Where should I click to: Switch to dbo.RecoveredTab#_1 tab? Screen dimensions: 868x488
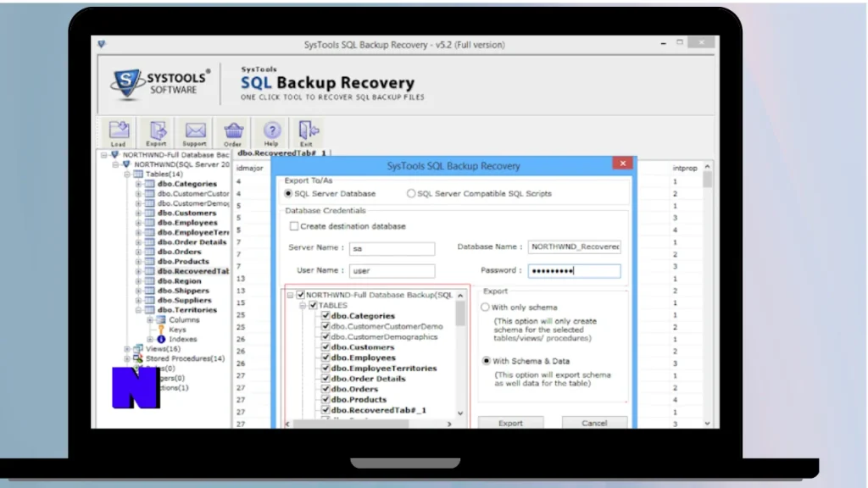pyautogui.click(x=282, y=152)
